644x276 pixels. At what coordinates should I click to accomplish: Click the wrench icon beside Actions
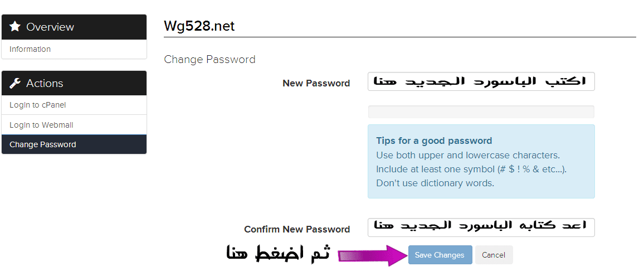pyautogui.click(x=16, y=83)
